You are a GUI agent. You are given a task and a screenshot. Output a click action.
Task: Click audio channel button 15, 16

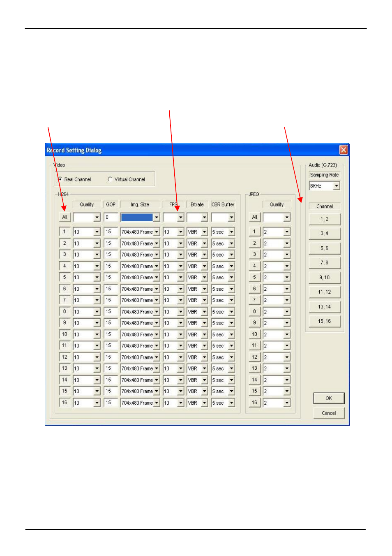(324, 321)
